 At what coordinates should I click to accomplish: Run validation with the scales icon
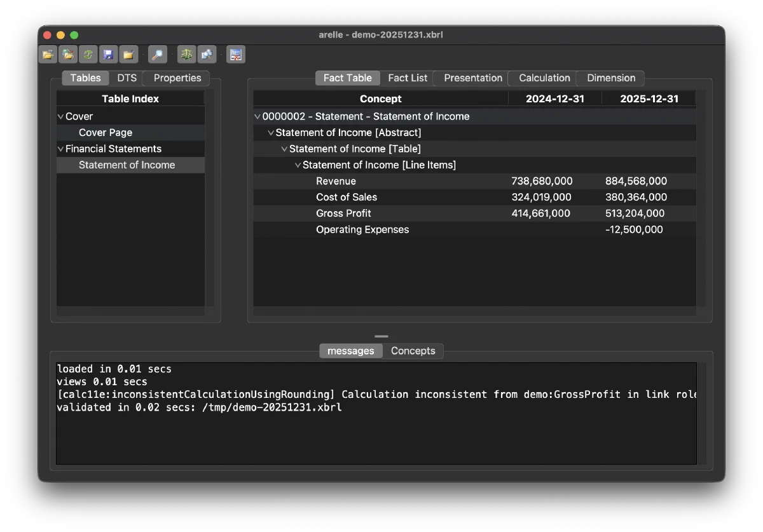click(x=186, y=55)
